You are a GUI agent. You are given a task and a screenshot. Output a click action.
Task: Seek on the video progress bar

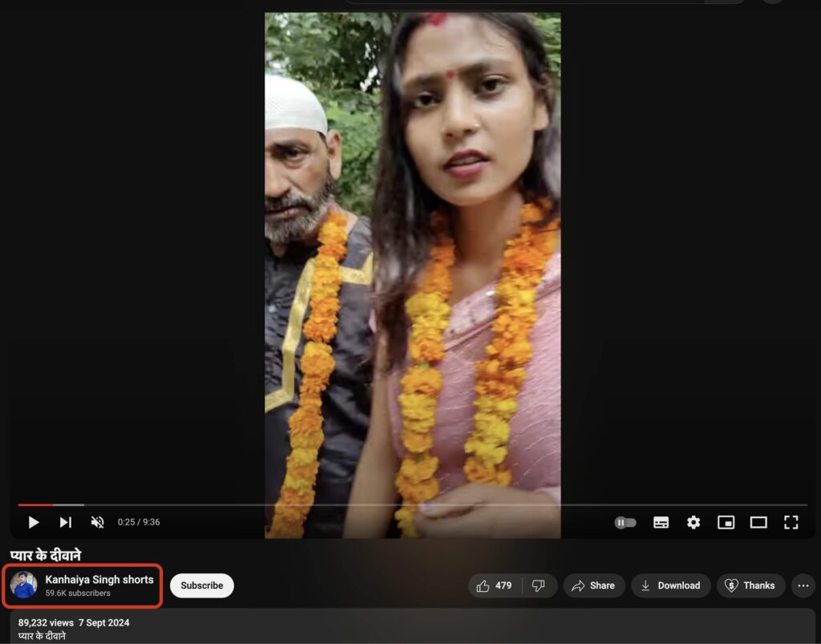pyautogui.click(x=413, y=504)
